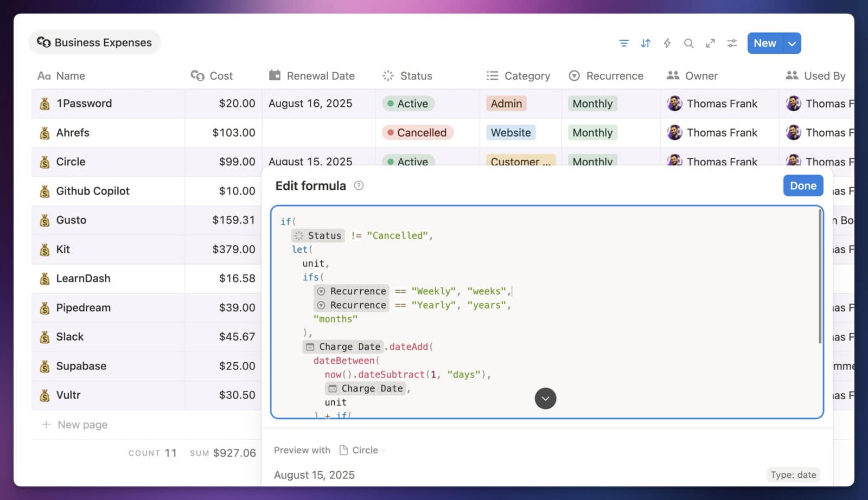Image resolution: width=868 pixels, height=500 pixels.
Task: Click the search magnifier icon
Action: click(689, 43)
